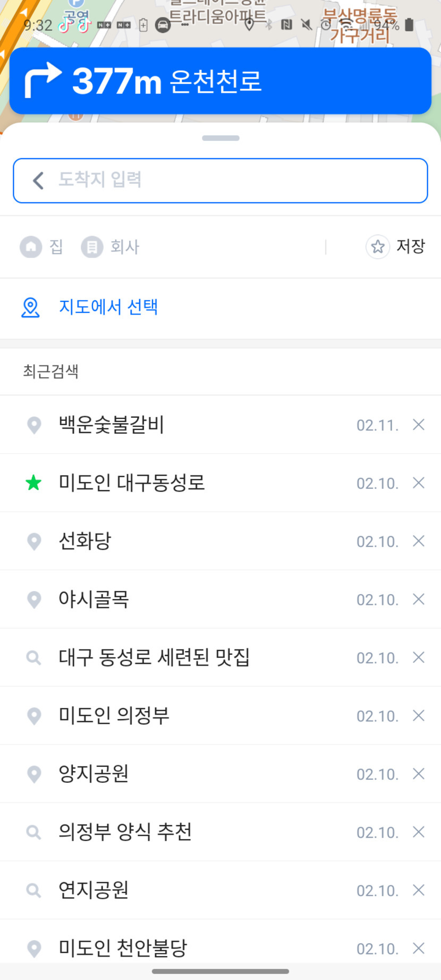
Task: Remove 연지공원 from recent list
Action: click(x=419, y=890)
